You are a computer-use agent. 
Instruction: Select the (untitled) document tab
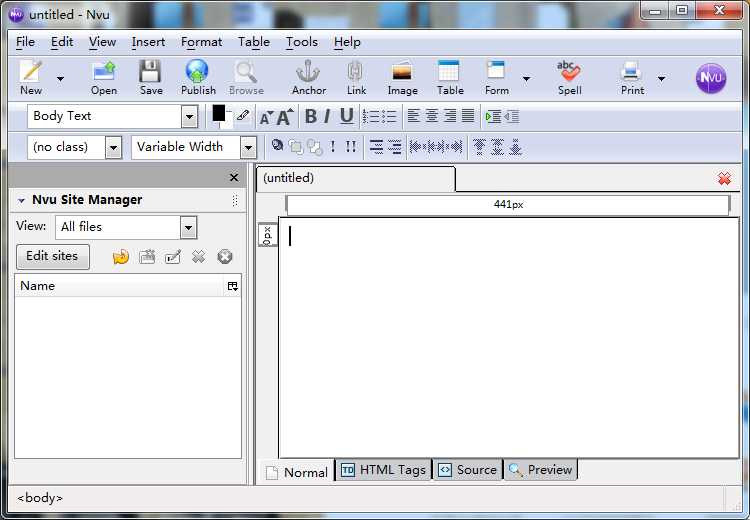tap(355, 178)
